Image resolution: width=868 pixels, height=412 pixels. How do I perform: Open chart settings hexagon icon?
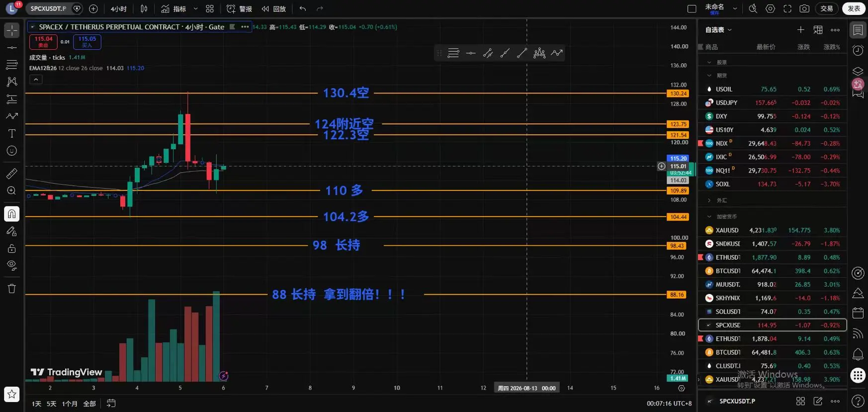pyautogui.click(x=770, y=8)
